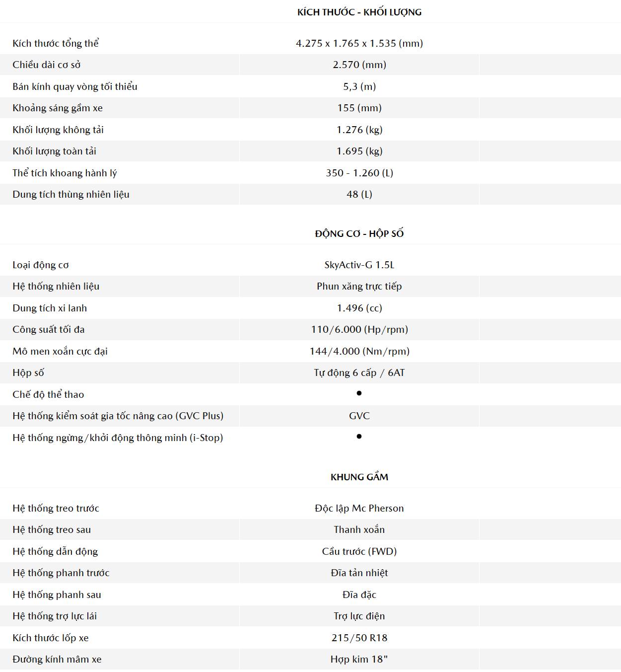
Task: Click the bullet dot for Chế độ thể thao
Action: (x=359, y=393)
